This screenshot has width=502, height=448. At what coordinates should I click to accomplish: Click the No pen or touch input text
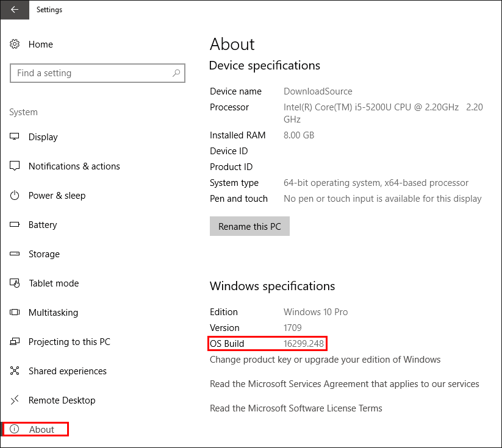[382, 199]
